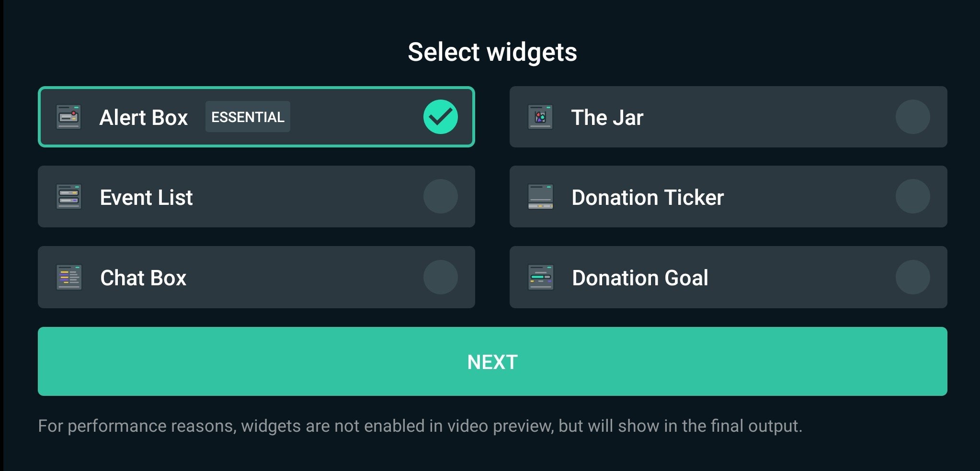980x471 pixels.
Task: Click the Donation Goal widget icon
Action: (540, 277)
